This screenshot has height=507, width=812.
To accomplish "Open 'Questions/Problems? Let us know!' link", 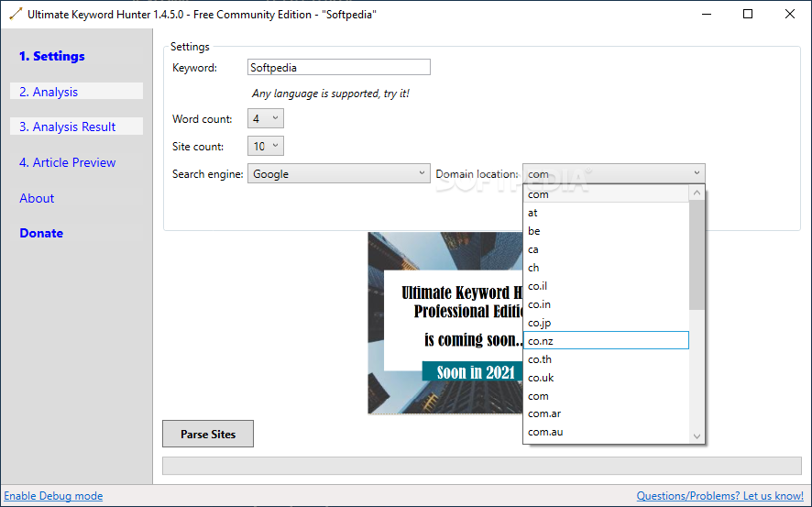I will pos(719,496).
